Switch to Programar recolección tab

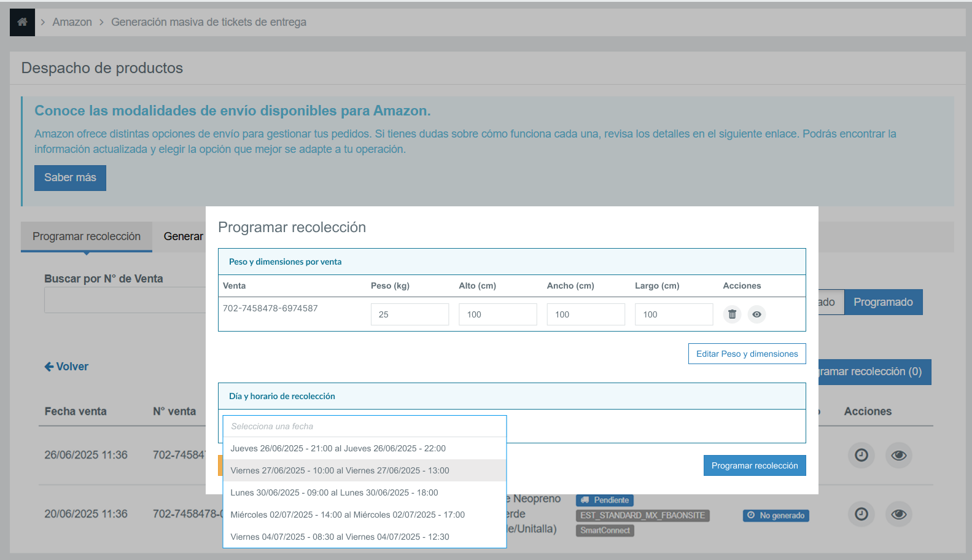[87, 236]
